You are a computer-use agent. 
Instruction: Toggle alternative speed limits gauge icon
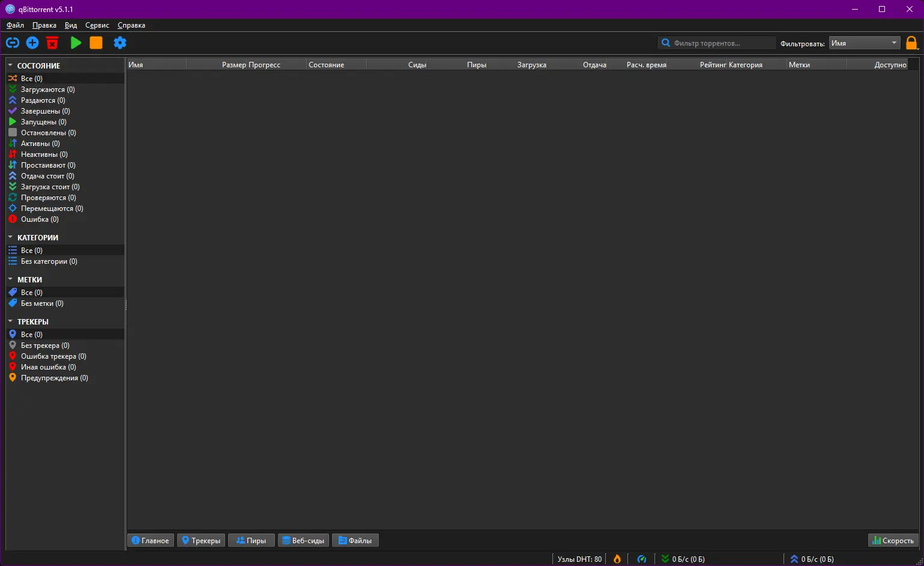point(642,559)
